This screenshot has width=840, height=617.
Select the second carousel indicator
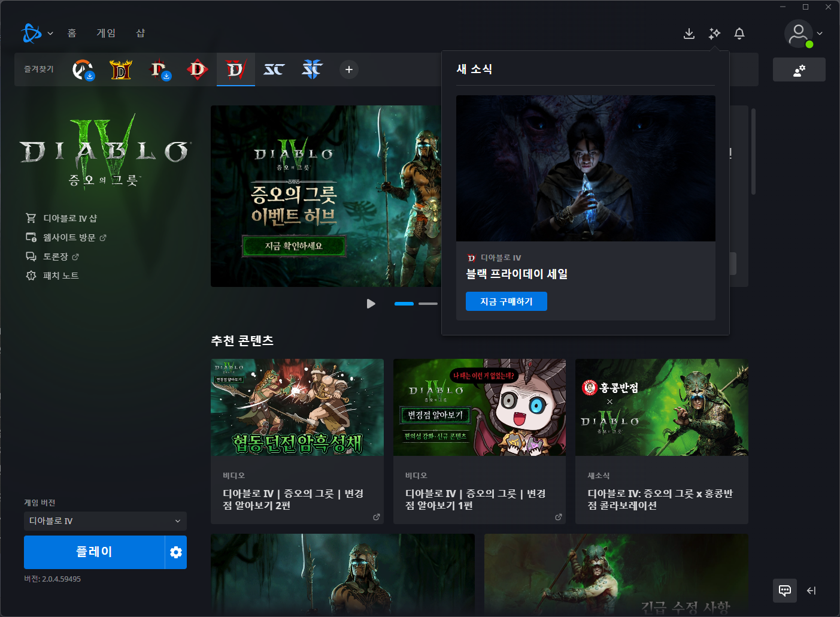point(428,304)
